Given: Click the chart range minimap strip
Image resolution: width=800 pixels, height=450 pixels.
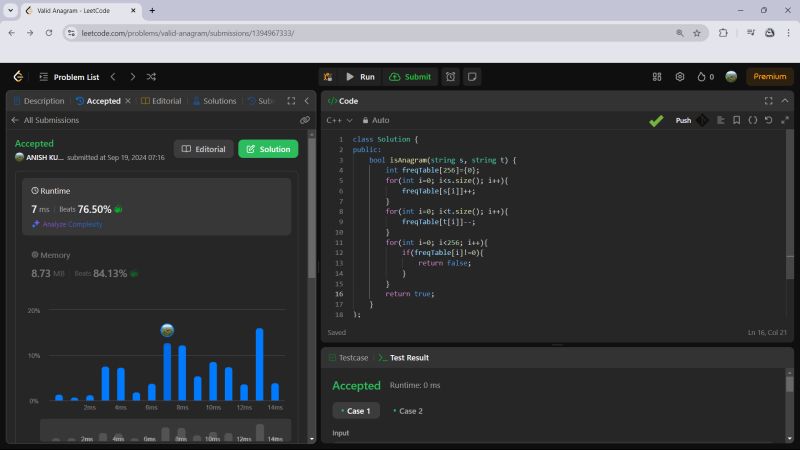Looking at the screenshot, I should pos(166,431).
